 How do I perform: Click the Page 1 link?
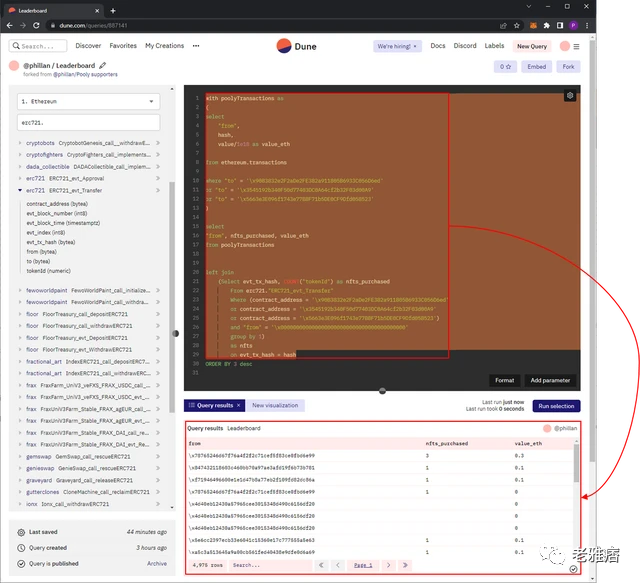[x=363, y=565]
